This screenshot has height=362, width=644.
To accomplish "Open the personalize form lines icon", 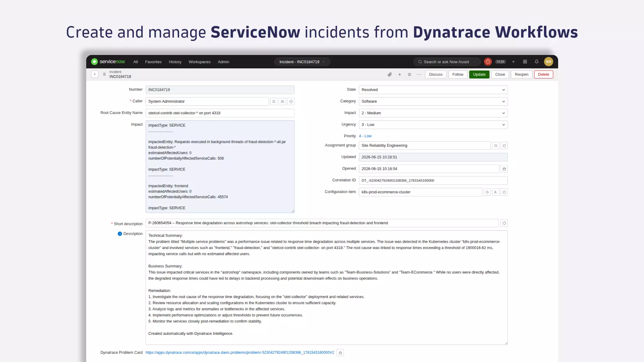I will point(409,74).
